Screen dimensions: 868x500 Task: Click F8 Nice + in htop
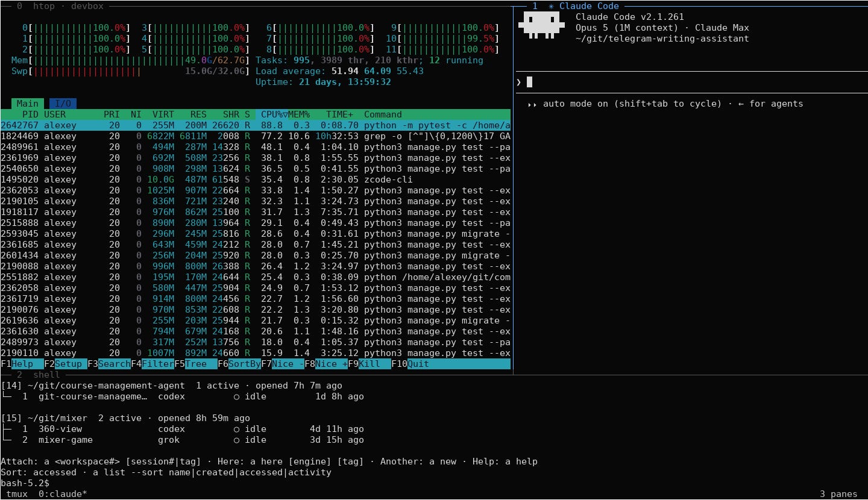click(x=326, y=364)
